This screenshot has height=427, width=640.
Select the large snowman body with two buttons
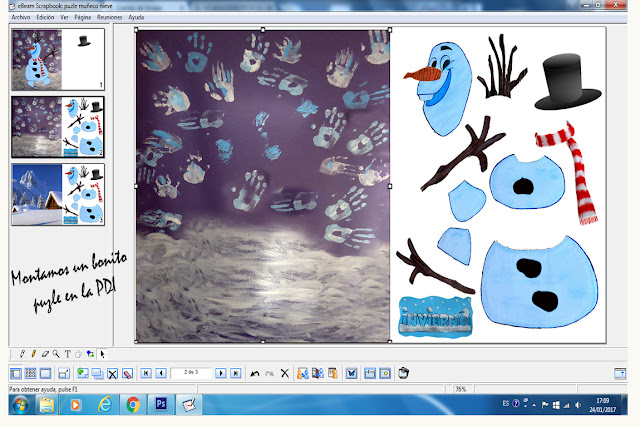coord(539,282)
